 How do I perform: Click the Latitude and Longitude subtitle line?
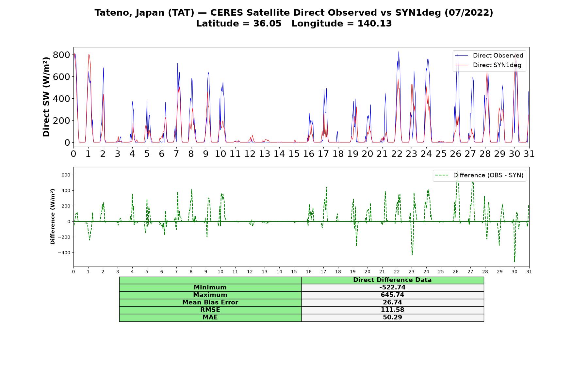(294, 24)
